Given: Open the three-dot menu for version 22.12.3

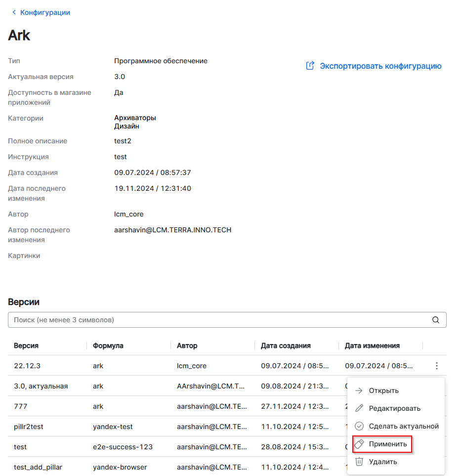Looking at the screenshot, I should point(436,366).
